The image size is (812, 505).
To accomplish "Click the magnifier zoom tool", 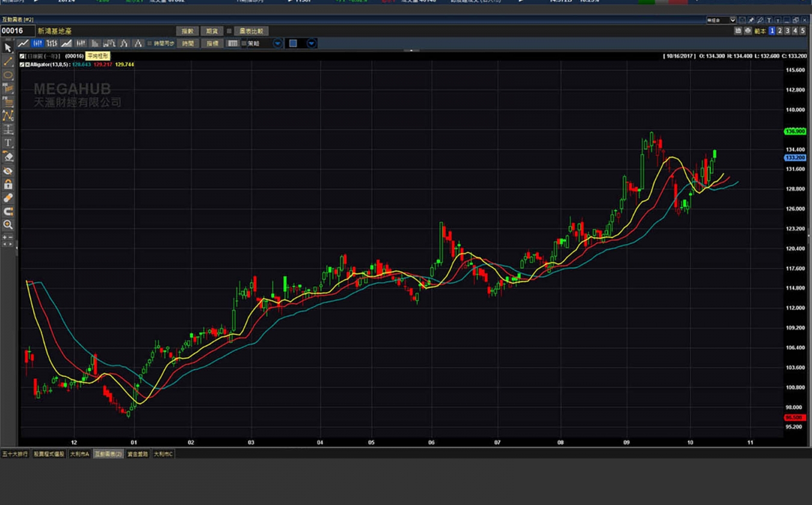I will coord(8,225).
